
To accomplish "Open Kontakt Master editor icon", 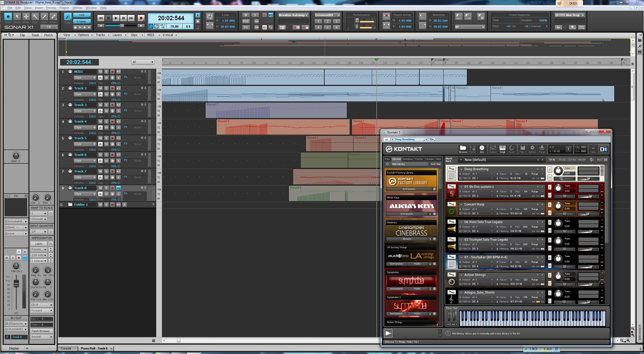I will [x=472, y=149].
